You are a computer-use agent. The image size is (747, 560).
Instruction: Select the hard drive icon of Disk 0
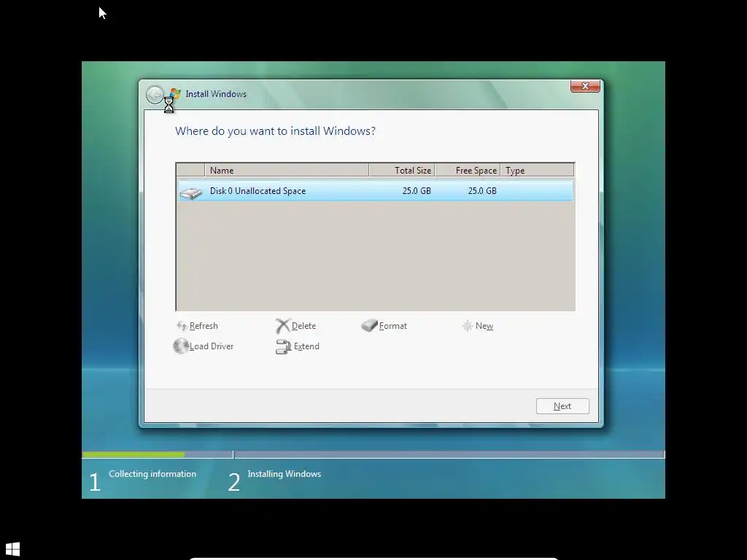pyautogui.click(x=191, y=192)
